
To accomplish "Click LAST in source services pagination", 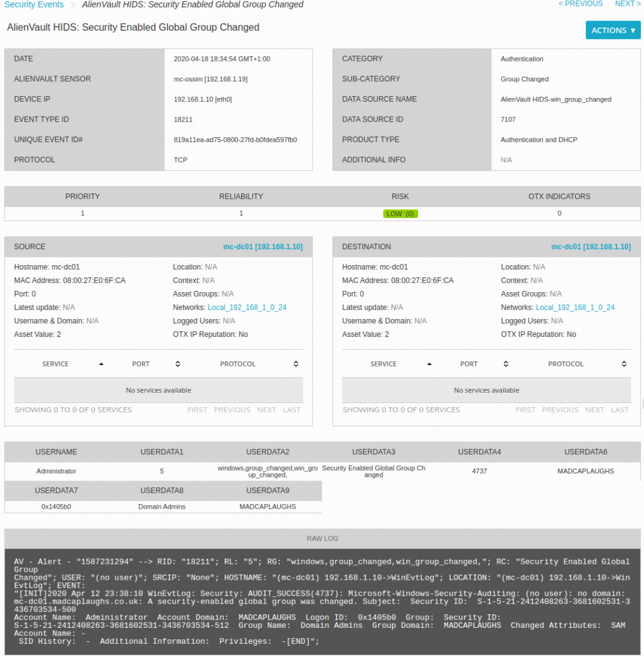I will pos(291,410).
